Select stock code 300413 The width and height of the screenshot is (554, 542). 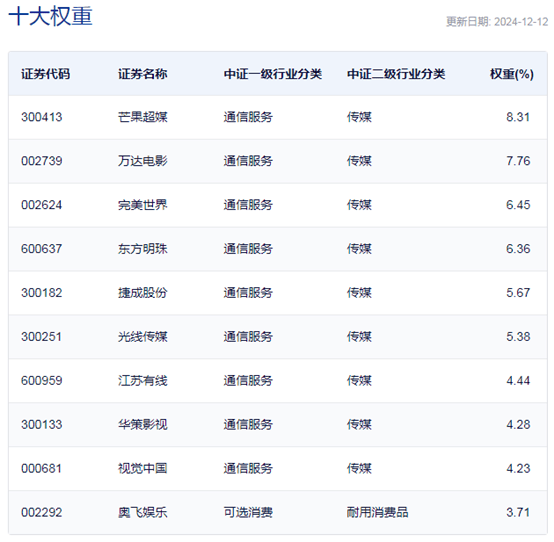(x=42, y=117)
